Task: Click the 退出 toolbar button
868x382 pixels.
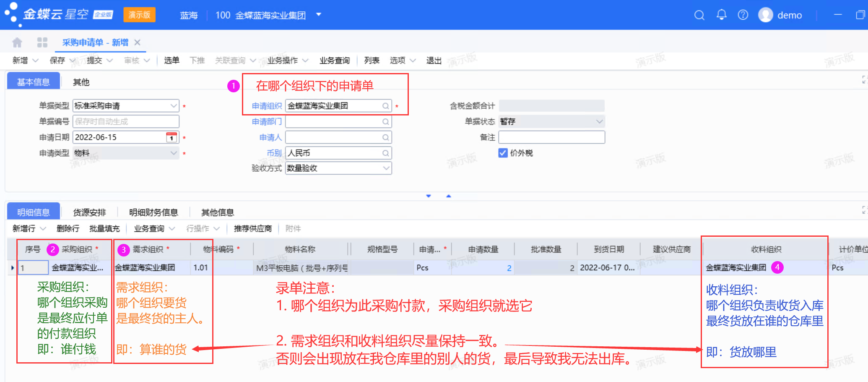Action: pos(434,60)
